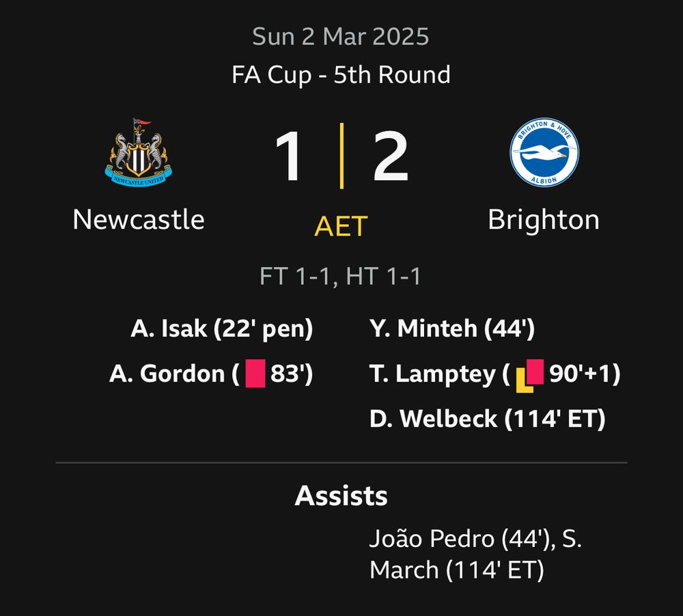
Task: Click the Y. Minteh 44' goal entry
Action: tap(452, 329)
